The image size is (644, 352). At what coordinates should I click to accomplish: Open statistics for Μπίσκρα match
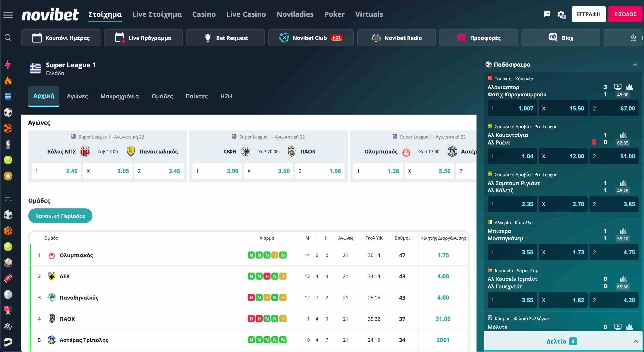coord(623,231)
